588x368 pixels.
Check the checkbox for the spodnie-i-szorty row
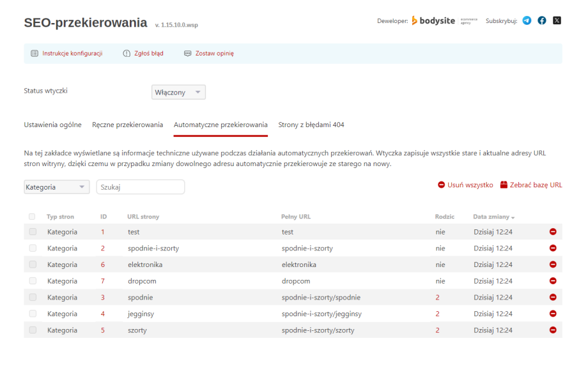[x=33, y=248]
